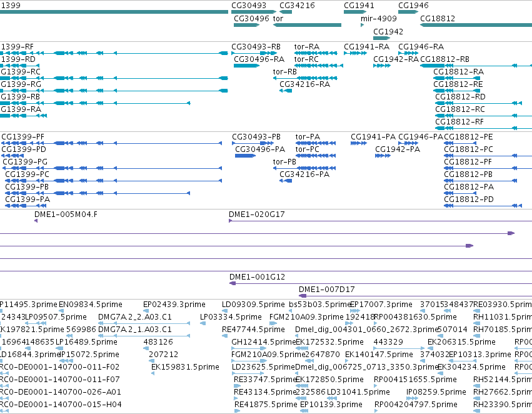The height and width of the screenshot is (414, 532).
Task: Select the tor-PB protein label
Action: [x=284, y=162]
